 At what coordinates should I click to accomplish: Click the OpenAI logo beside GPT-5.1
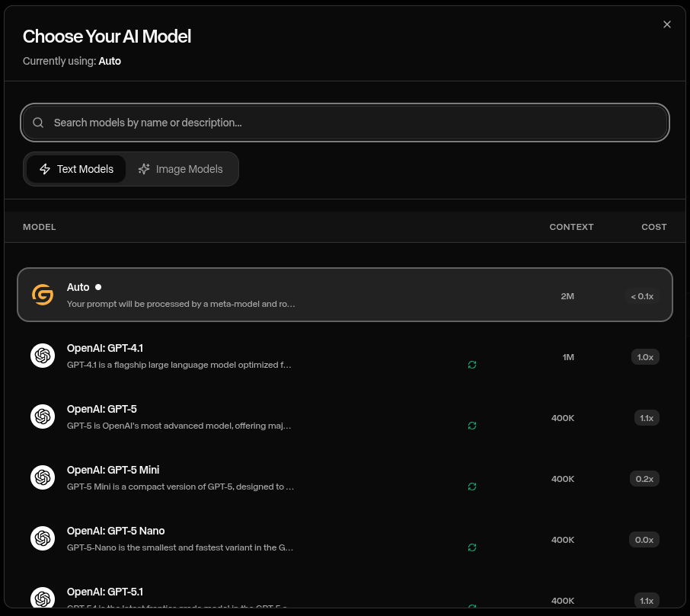pos(43,598)
